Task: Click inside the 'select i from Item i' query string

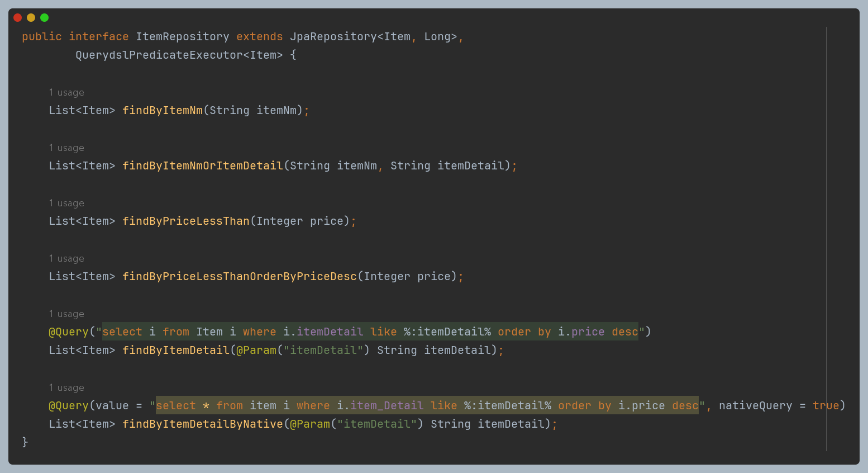Action: (x=370, y=332)
